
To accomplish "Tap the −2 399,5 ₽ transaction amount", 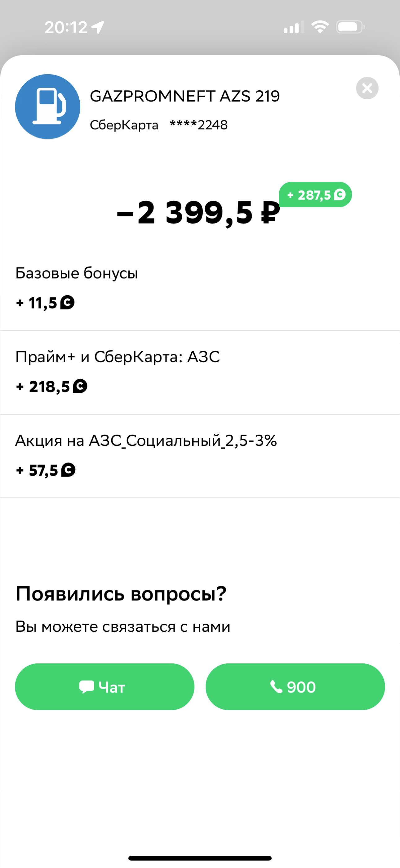I will [x=198, y=213].
